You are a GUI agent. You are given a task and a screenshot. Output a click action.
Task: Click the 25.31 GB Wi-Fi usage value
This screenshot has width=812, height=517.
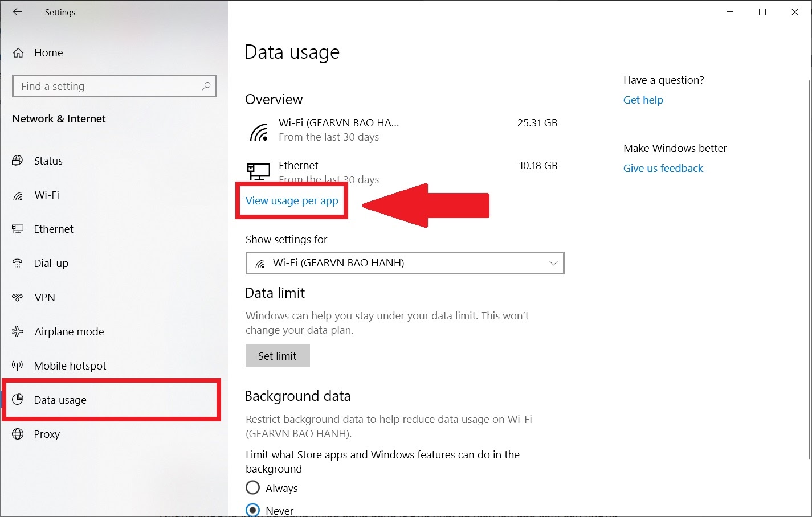537,122
